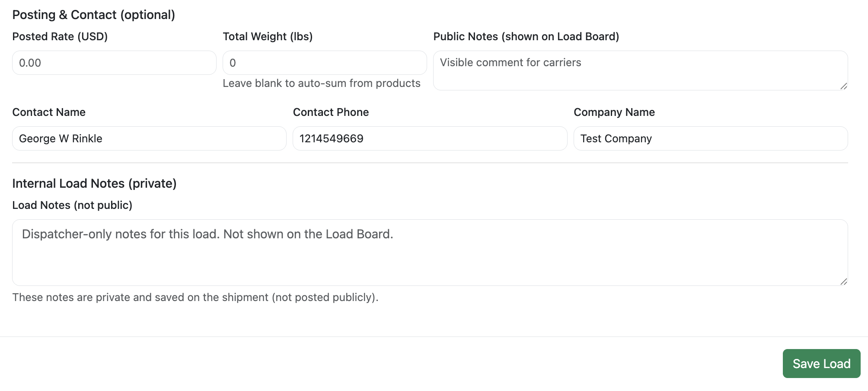Select the Contact Phone number field
Viewport: 868px width, 391px height.
(430, 138)
